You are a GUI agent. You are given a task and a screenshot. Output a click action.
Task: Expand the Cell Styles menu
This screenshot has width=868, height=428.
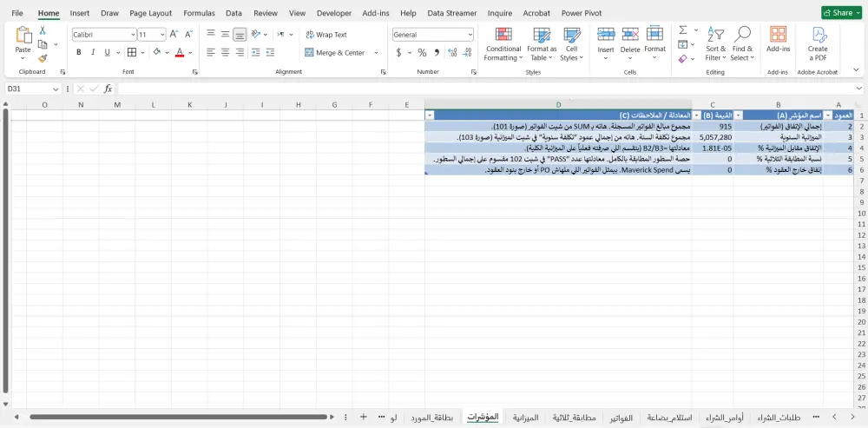pyautogui.click(x=572, y=43)
